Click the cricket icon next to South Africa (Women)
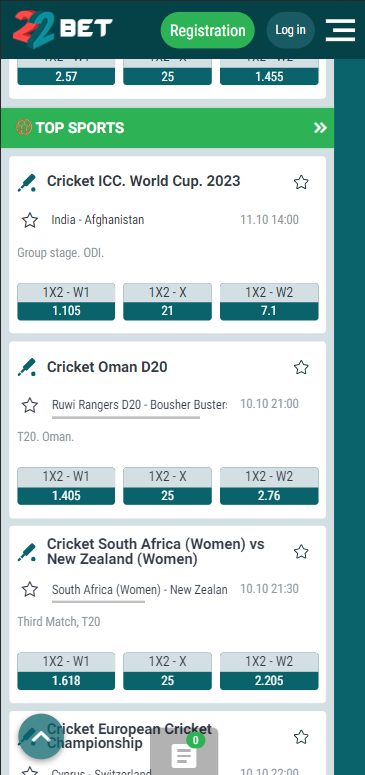Viewport: 365px width, 775px height. pos(27,552)
